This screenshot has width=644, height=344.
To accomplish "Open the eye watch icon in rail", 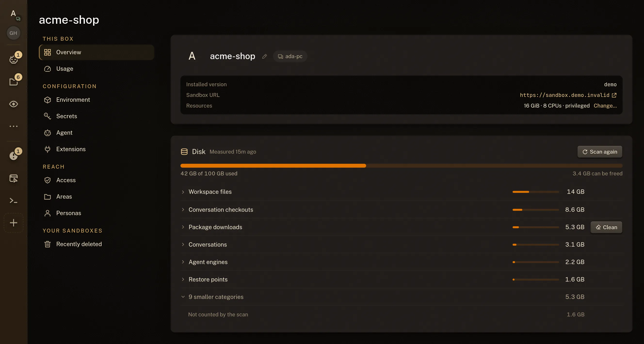I will pyautogui.click(x=14, y=104).
